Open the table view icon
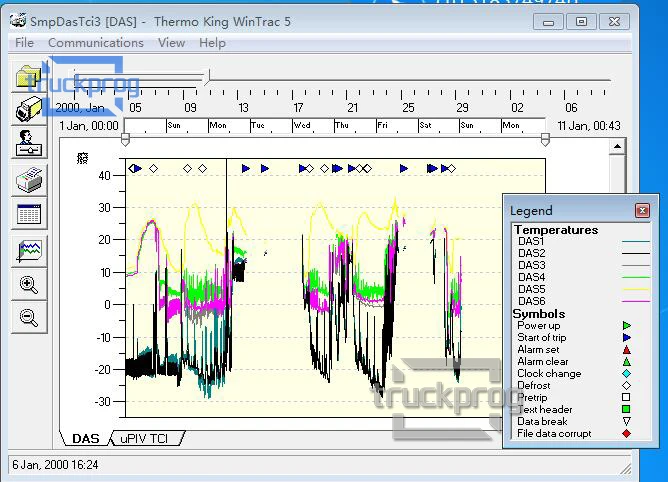 point(29,214)
